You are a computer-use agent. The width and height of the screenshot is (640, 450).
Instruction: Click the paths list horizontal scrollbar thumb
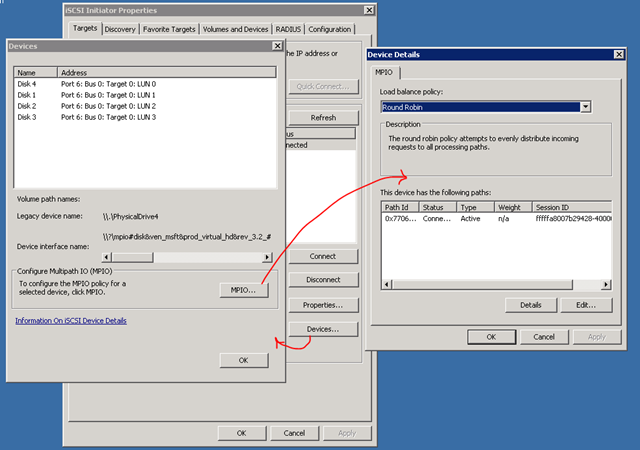(482, 285)
